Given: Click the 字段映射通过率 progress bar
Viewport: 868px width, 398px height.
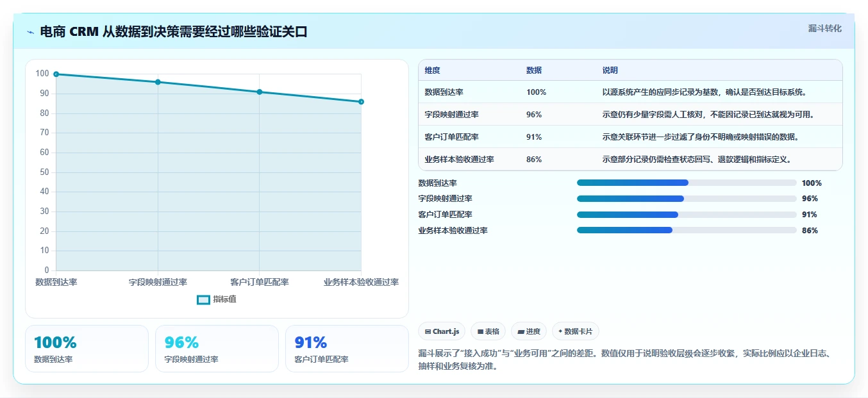Looking at the screenshot, I should (687, 199).
